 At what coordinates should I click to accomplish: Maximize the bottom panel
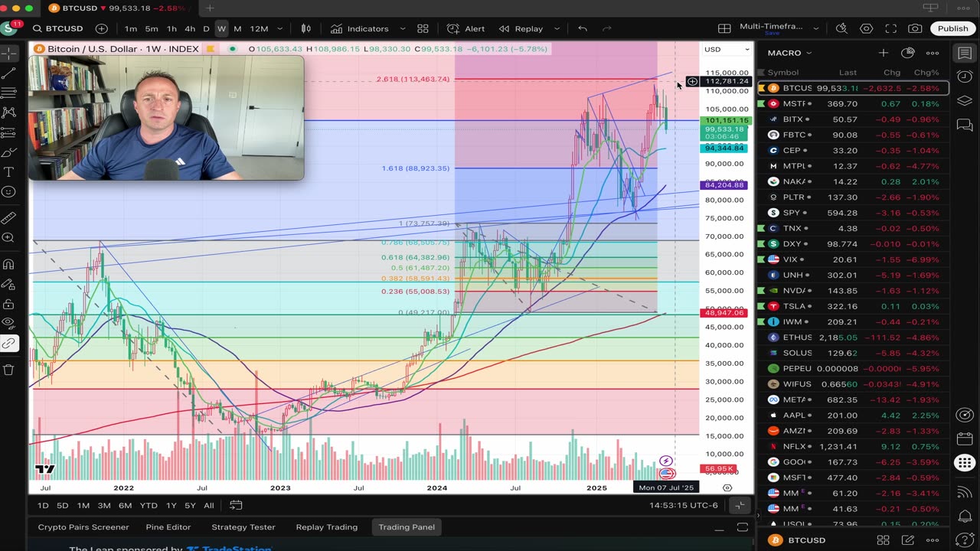pos(742,527)
